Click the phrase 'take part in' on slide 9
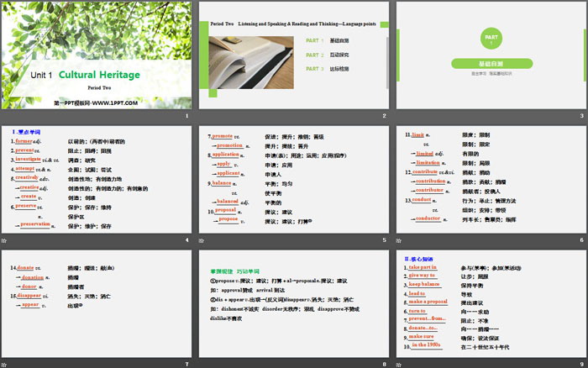This screenshot has width=588, height=368. (x=425, y=267)
